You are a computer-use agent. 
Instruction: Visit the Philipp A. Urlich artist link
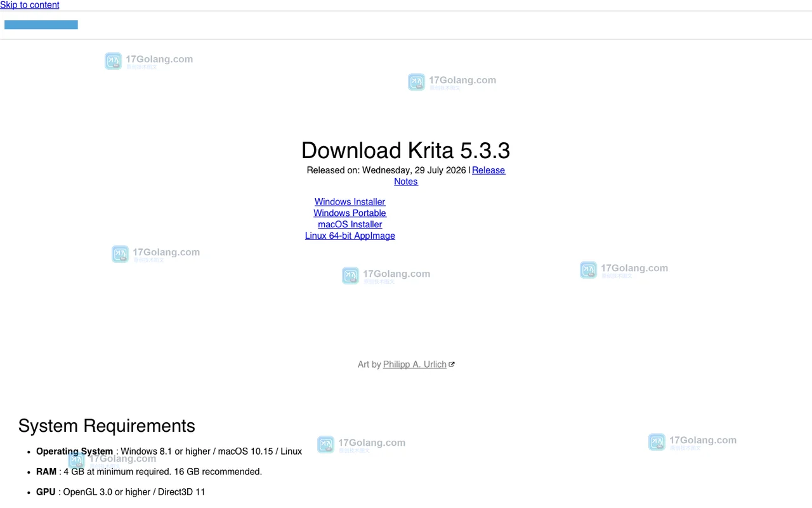pos(415,364)
